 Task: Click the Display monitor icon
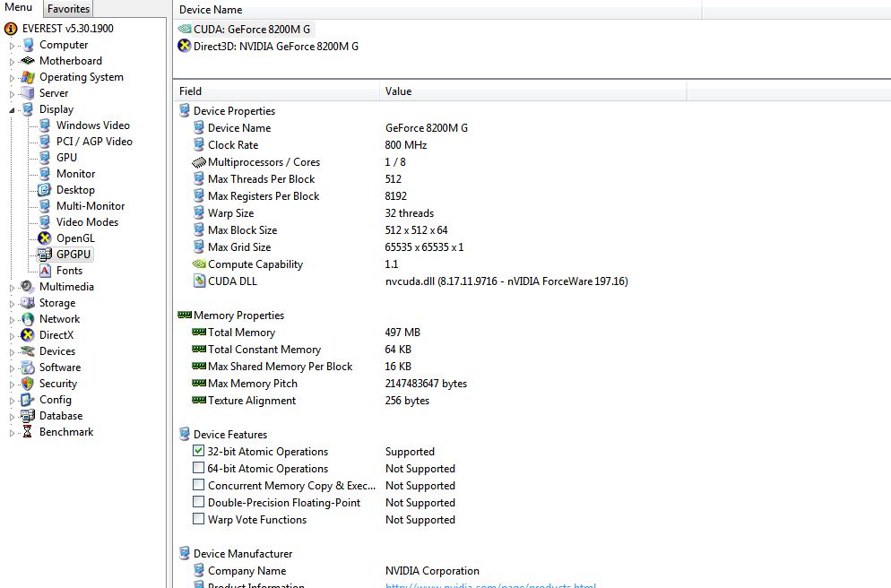coord(28,109)
